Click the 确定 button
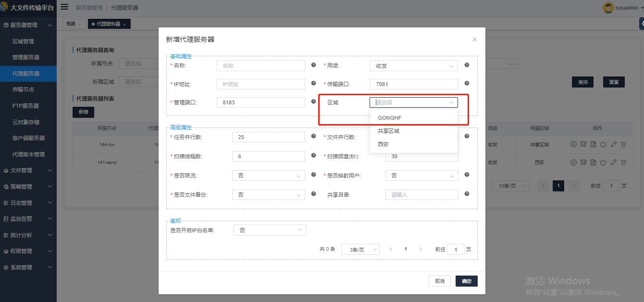 click(x=466, y=281)
